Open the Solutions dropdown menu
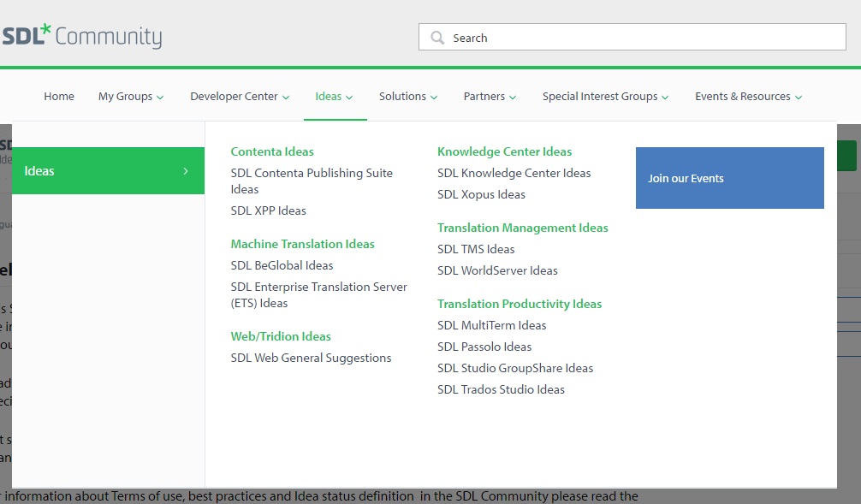Screen dimensions: 861x504 [x=408, y=97]
